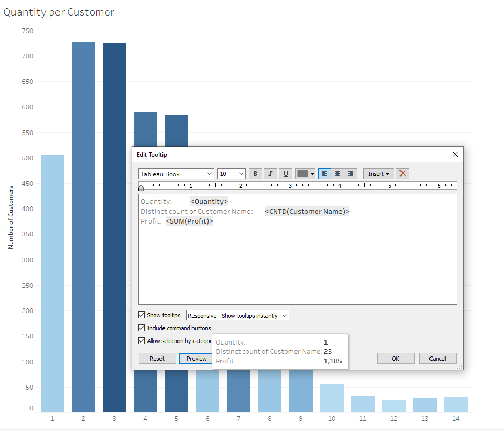Open the text color swatch picker
This screenshot has width=504, height=431.
point(305,173)
